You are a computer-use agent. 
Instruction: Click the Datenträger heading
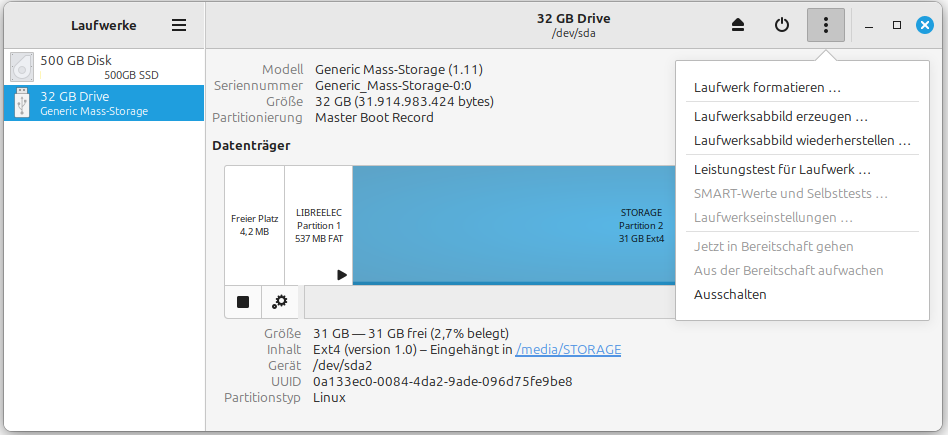pos(251,145)
